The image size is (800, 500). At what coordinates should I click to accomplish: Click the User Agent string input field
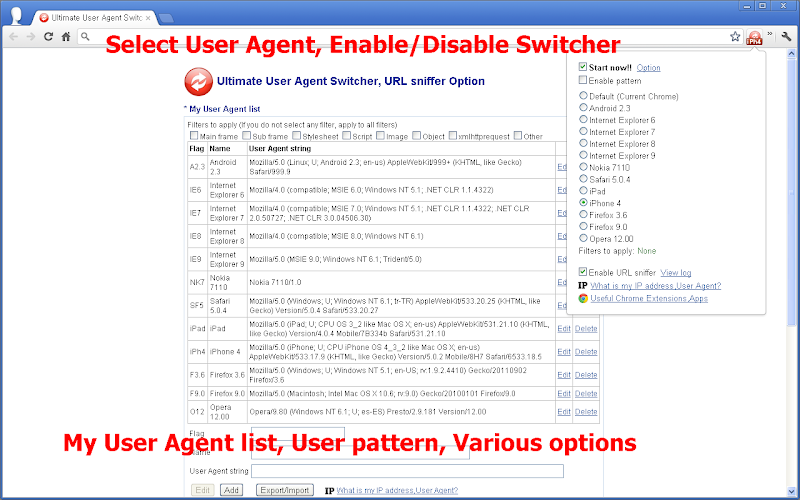407,471
